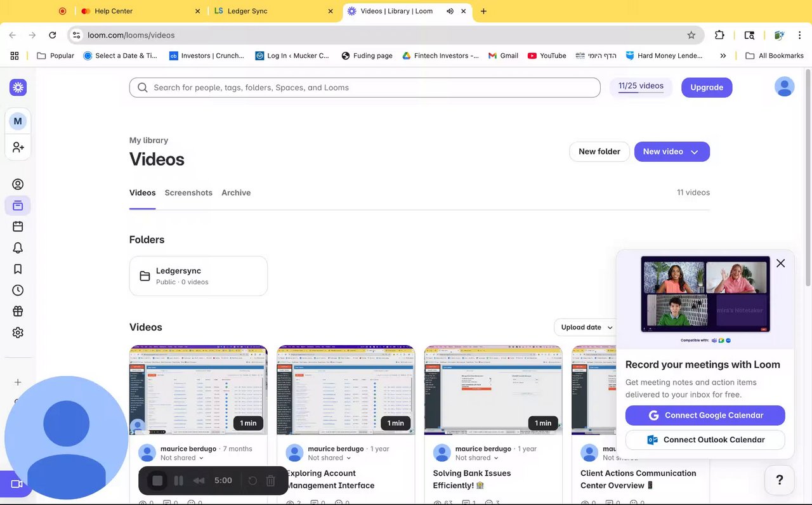812x505 pixels.
Task: Open the Popular bookmarks folder
Action: (56, 56)
